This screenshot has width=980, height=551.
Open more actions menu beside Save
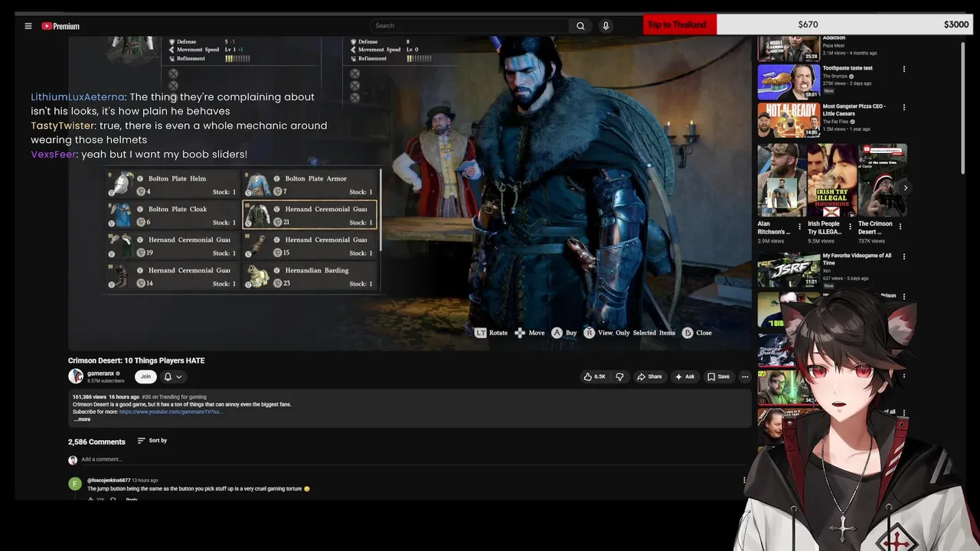click(x=745, y=377)
